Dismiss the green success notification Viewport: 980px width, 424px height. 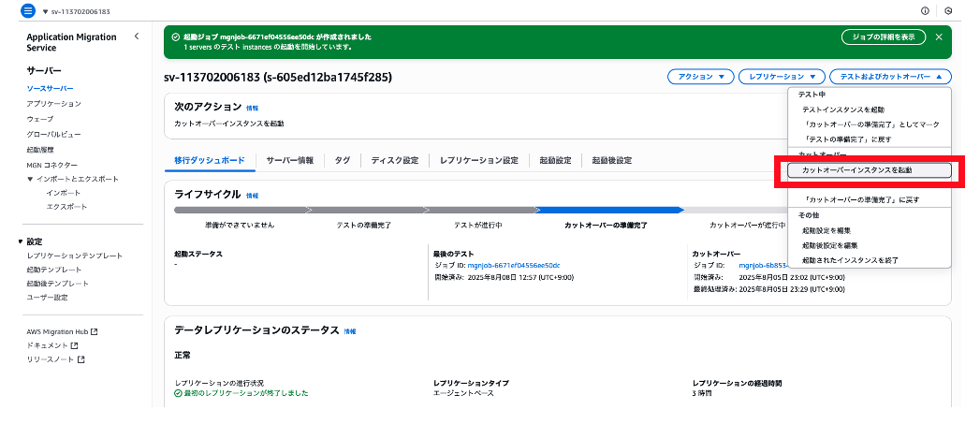click(939, 37)
